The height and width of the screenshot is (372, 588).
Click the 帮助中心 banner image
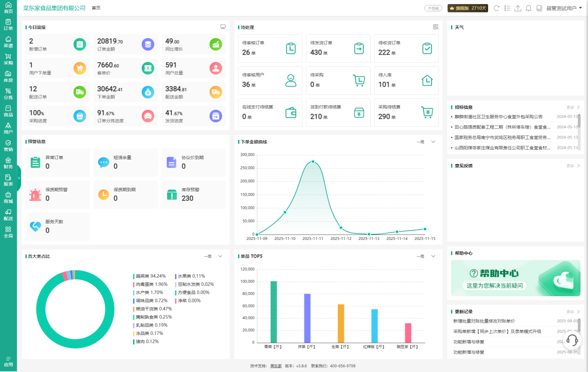point(516,278)
